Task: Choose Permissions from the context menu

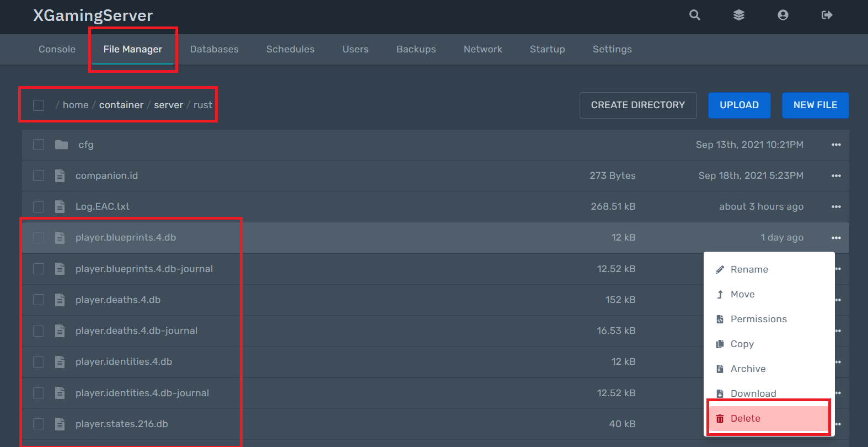Action: tap(769, 319)
